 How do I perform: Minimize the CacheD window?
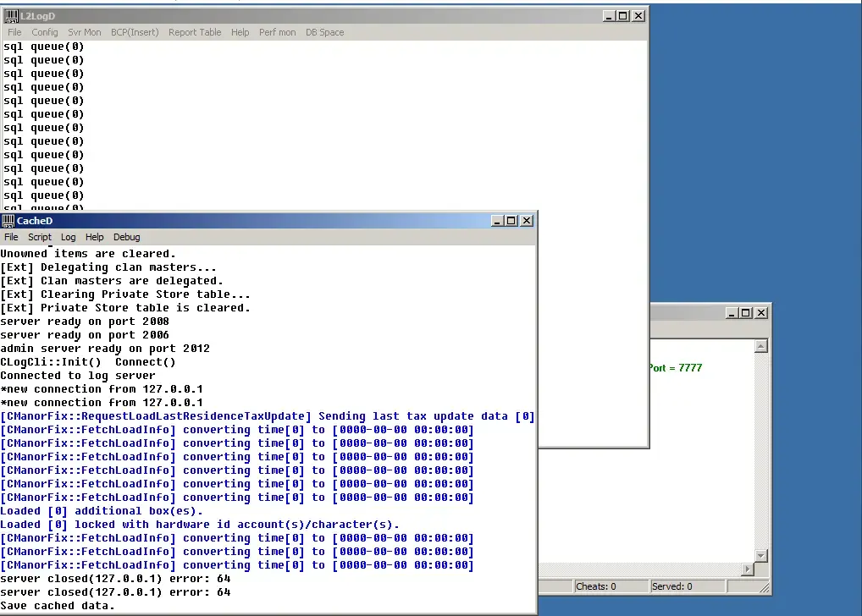(497, 220)
